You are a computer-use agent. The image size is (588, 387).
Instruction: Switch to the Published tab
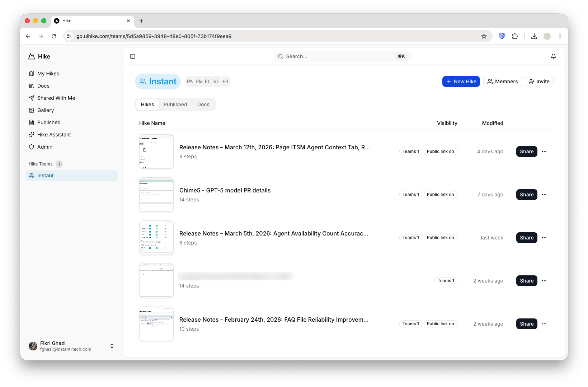[x=175, y=104]
